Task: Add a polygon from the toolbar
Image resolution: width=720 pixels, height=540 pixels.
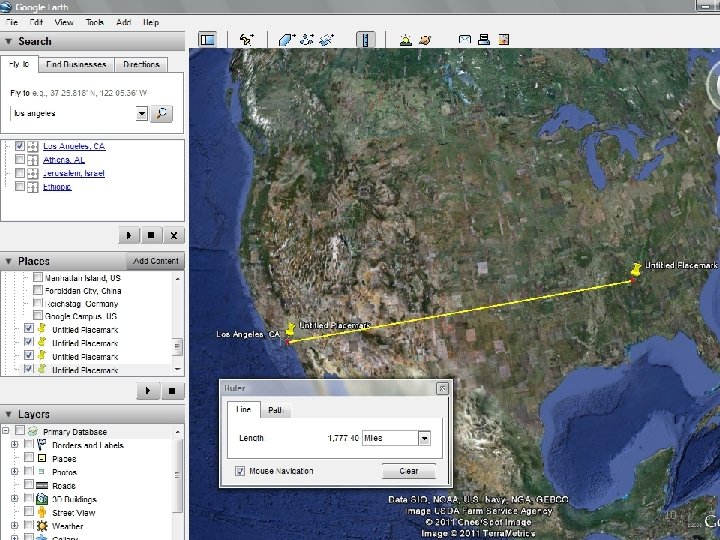Action: (287, 40)
